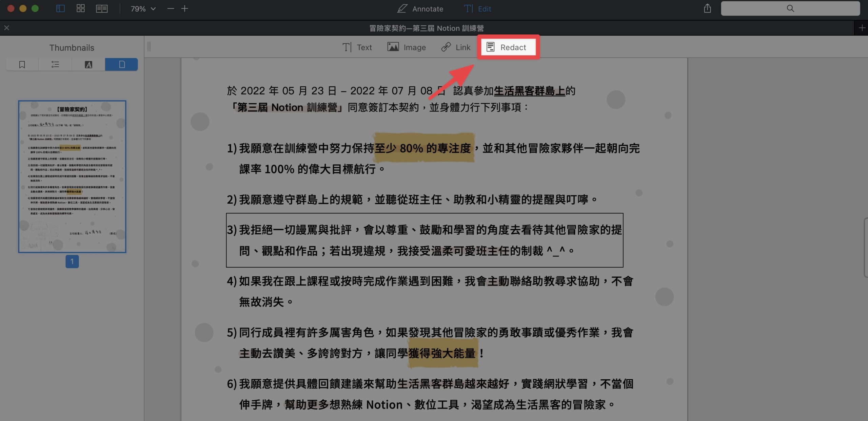This screenshot has height=421, width=868.
Task: Click the page number 1 badge
Action: coord(72,261)
